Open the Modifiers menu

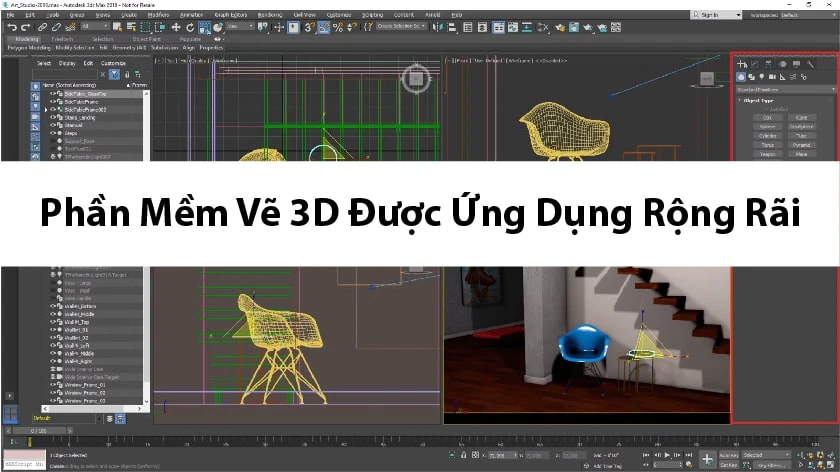click(159, 15)
